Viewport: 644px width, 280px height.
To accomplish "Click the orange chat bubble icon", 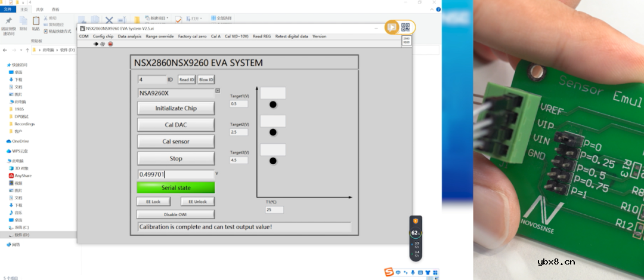I will click(392, 27).
